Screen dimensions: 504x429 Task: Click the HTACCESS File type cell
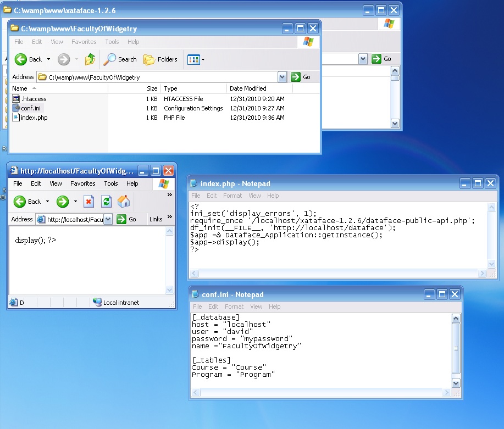pos(183,99)
